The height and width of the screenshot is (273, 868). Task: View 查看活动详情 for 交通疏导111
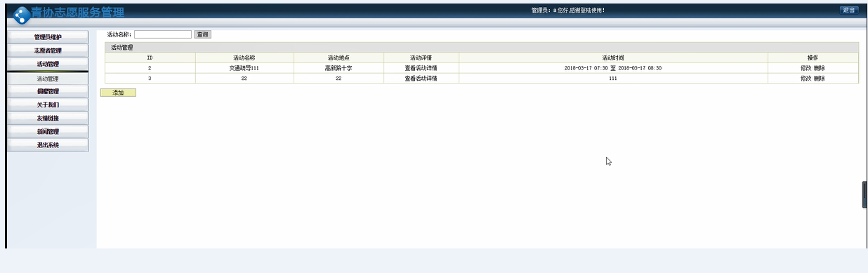point(421,68)
